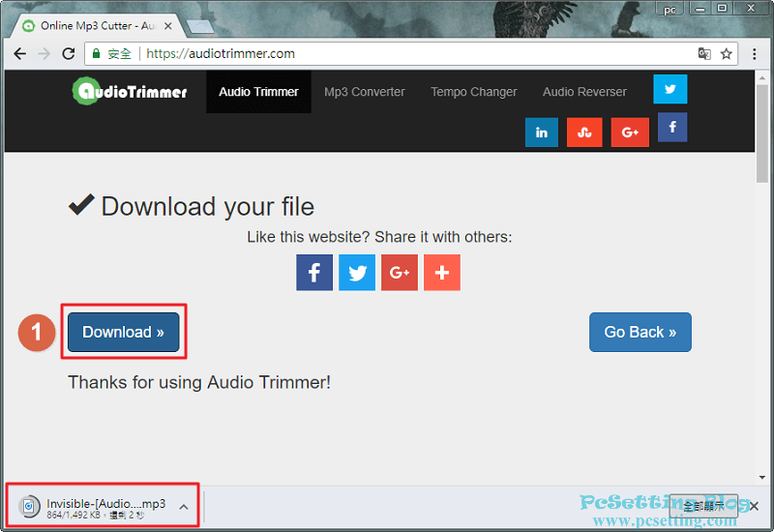The height and width of the screenshot is (532, 774).
Task: Share on Facebook below the share prompt
Action: [314, 273]
